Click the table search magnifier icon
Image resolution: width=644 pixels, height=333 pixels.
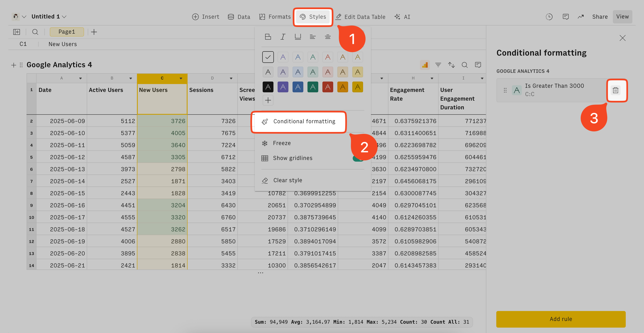click(x=465, y=65)
